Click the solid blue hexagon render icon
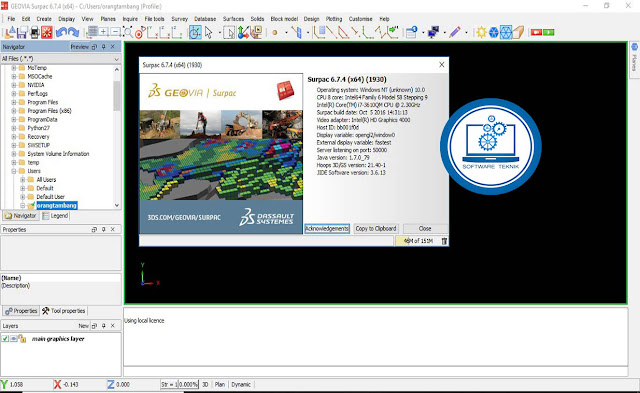Viewport: 640px width, 393px height. pyautogui.click(x=493, y=32)
